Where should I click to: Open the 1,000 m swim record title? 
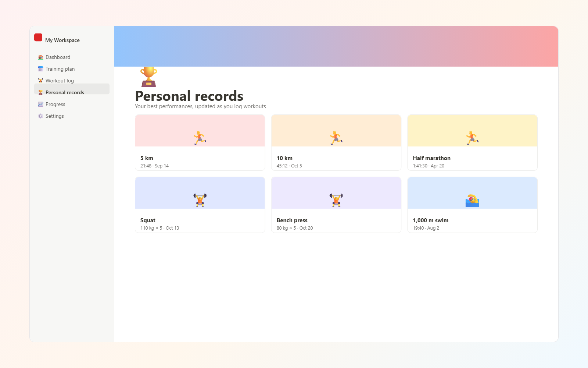[430, 220]
